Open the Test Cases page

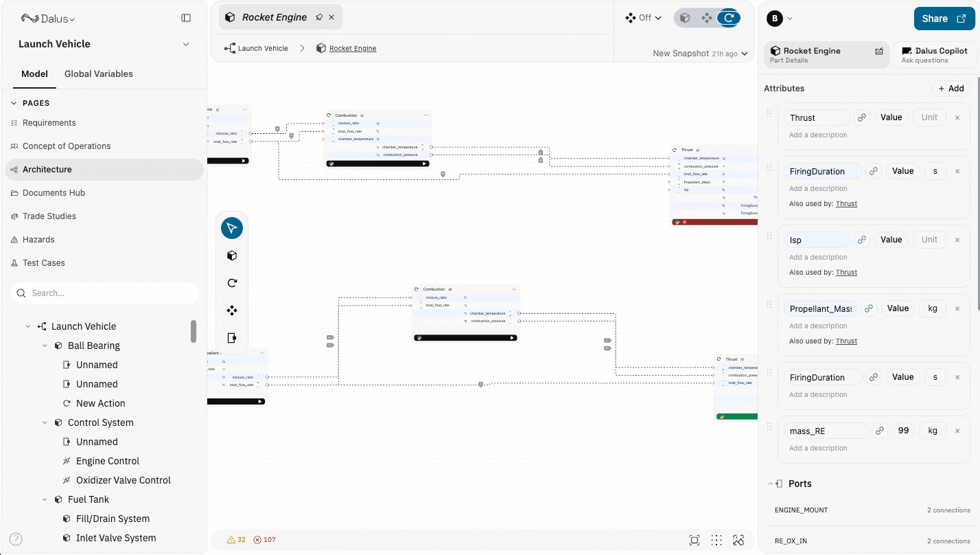tap(104, 263)
